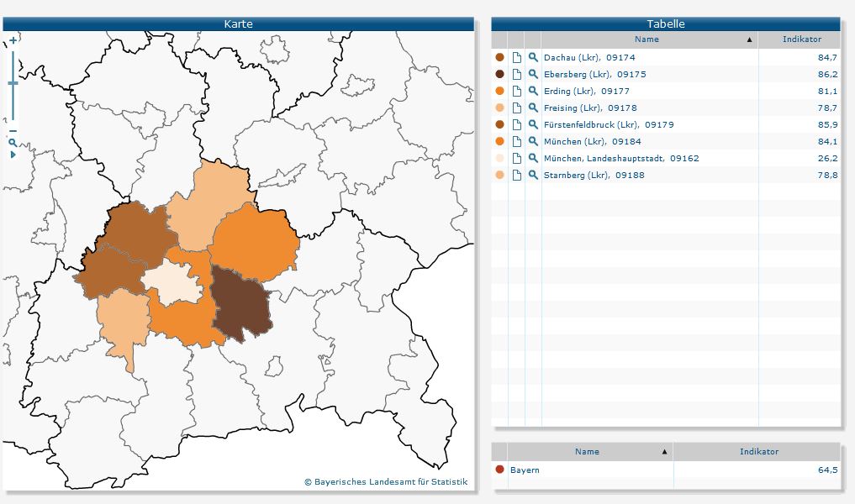Click the Indikator header in the Bayern table
Viewport: 855px width, 504px height.
click(758, 452)
